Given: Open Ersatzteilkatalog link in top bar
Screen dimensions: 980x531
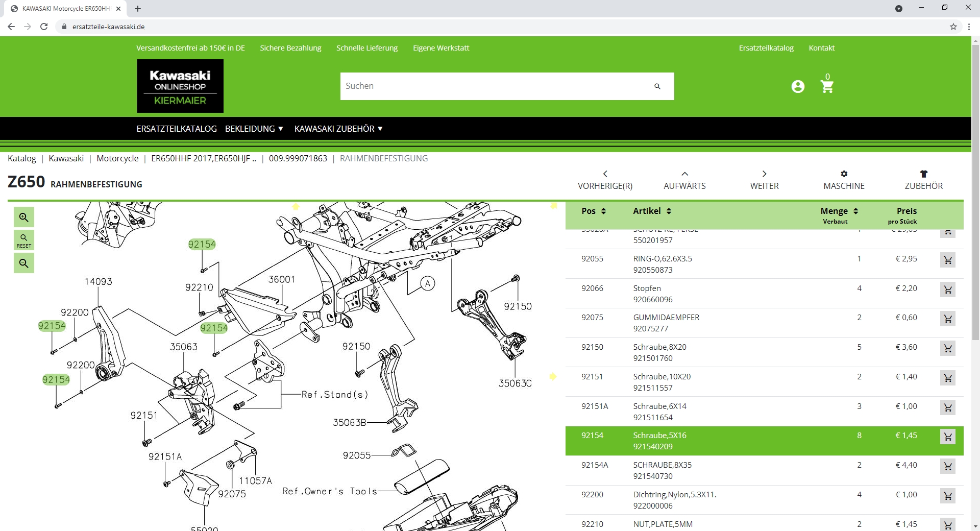Looking at the screenshot, I should [x=766, y=48].
